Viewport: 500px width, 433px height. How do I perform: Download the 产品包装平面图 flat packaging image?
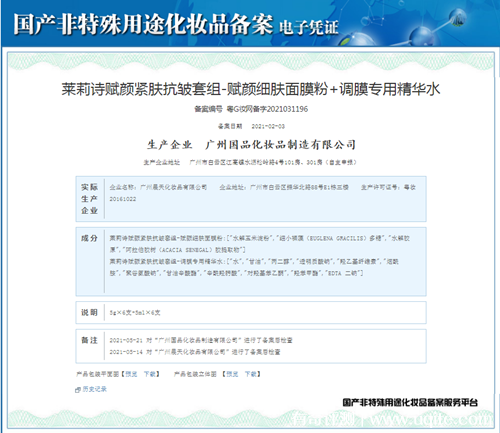149,374
